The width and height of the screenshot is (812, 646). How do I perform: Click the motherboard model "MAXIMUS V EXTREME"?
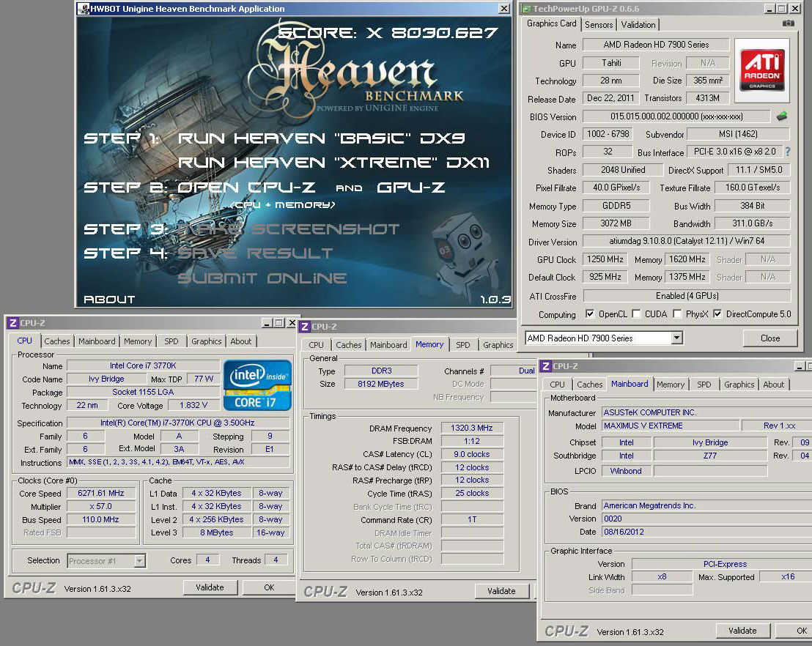pyautogui.click(x=670, y=426)
